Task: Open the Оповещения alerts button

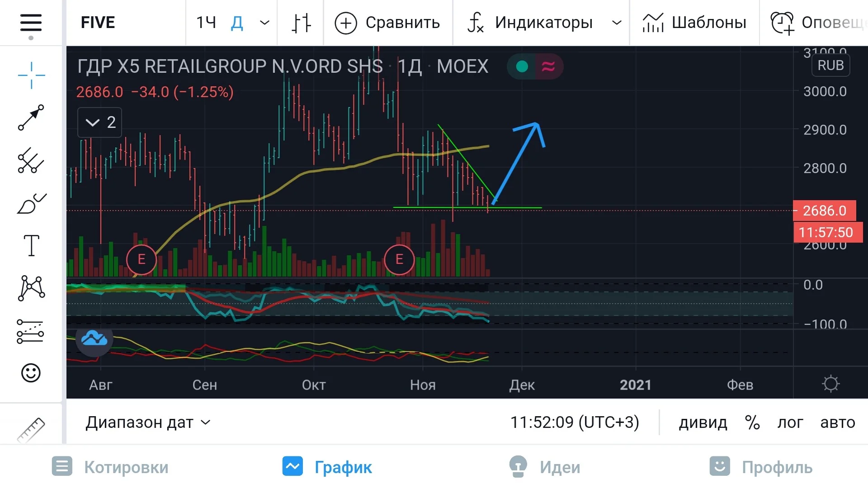Action: tap(818, 23)
